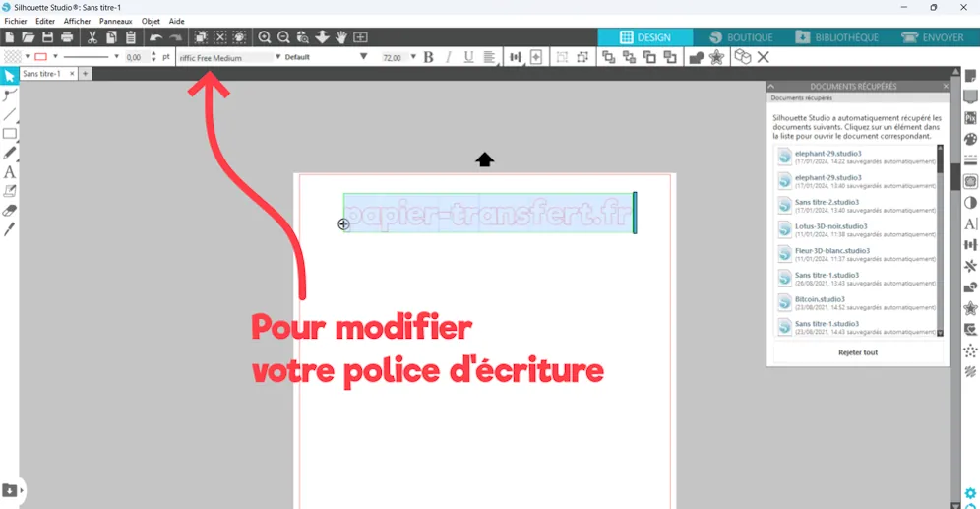Click the line thickness value field
The width and height of the screenshot is (980, 509).
136,57
